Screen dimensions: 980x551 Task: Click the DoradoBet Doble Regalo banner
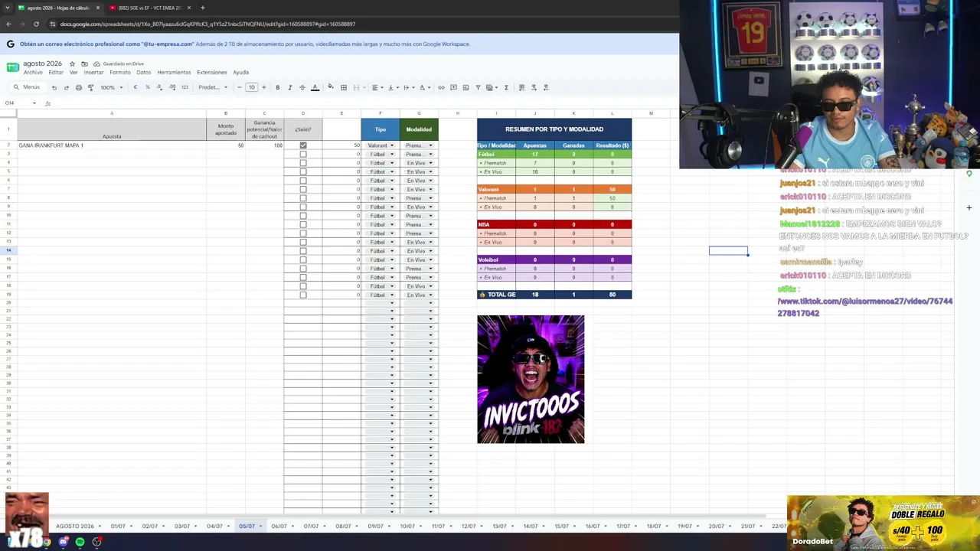884,523
